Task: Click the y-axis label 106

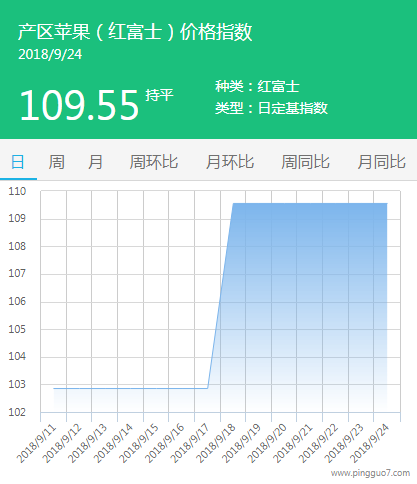Action: (17, 301)
